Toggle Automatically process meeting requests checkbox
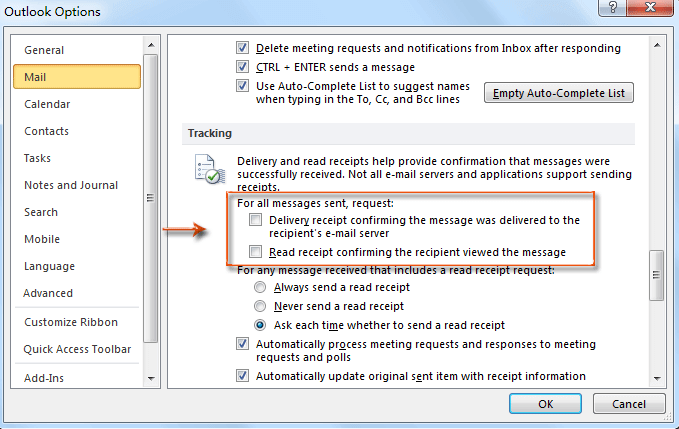679x429 pixels. [242, 344]
